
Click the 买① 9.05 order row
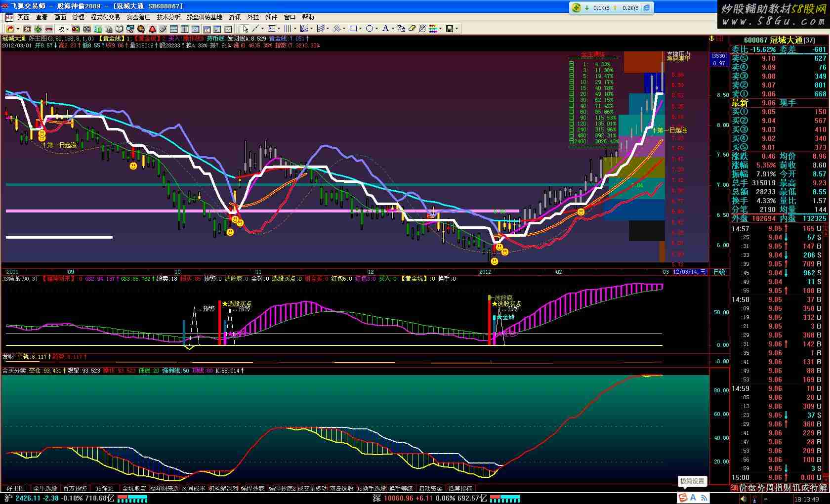click(780, 112)
